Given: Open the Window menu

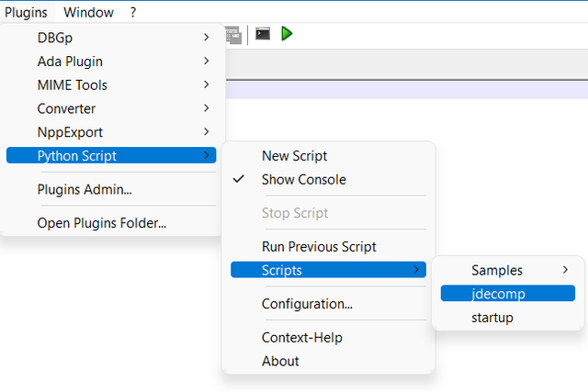Looking at the screenshot, I should coord(88,12).
